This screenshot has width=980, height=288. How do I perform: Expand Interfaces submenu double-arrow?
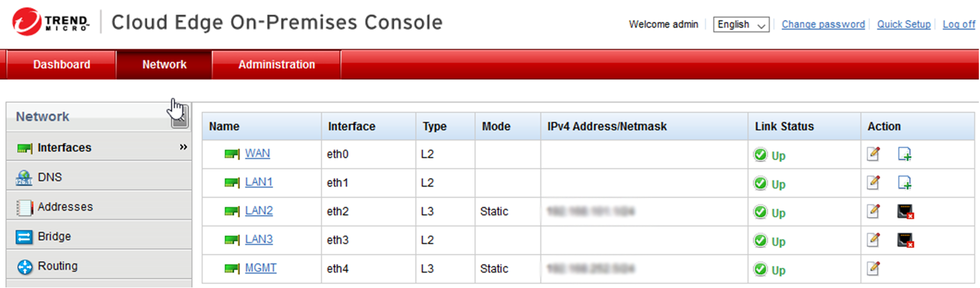tap(183, 147)
